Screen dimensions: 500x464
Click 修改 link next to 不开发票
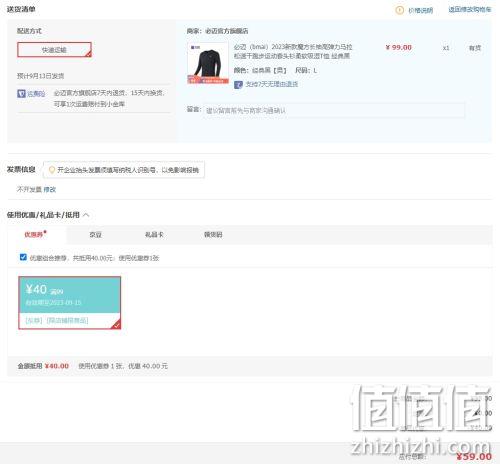[x=50, y=189]
